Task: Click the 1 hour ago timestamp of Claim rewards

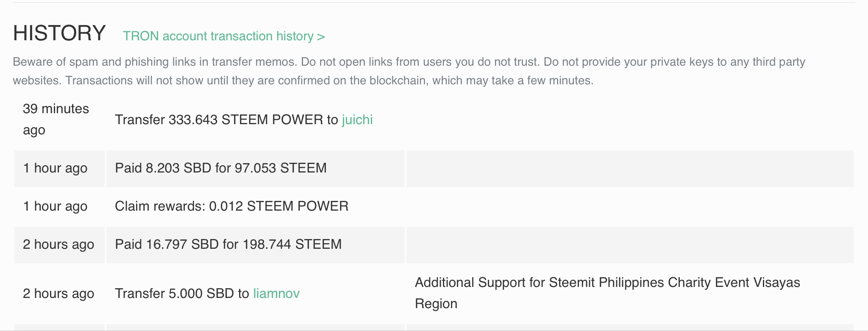Action: click(55, 206)
